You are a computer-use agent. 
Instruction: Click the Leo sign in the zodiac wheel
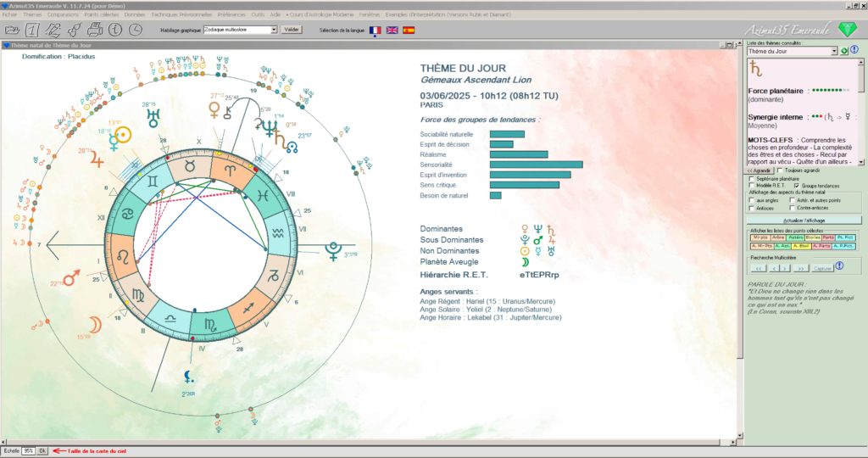124,256
